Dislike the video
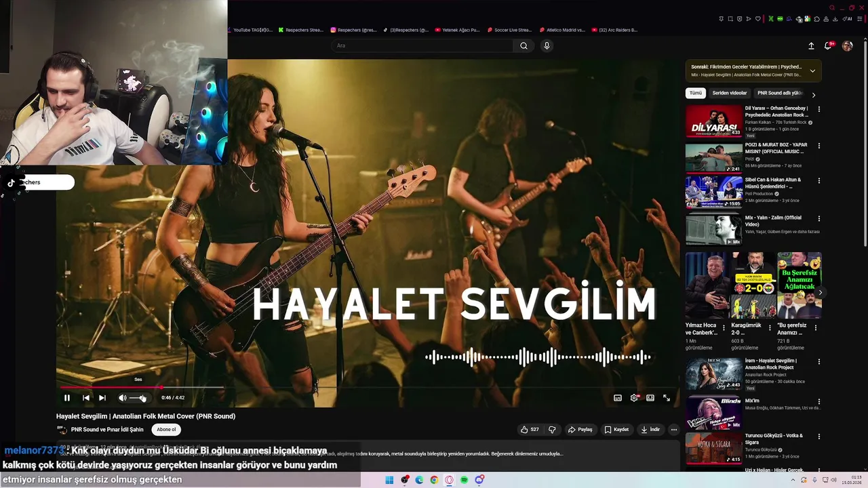This screenshot has width=868, height=488. [552, 429]
